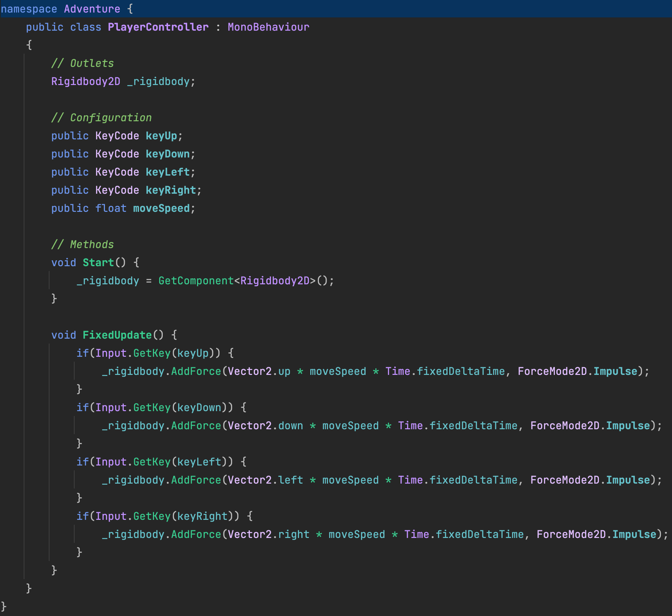Click the keyLeft field declaration
Screen dimensions: 672x616
point(167,172)
